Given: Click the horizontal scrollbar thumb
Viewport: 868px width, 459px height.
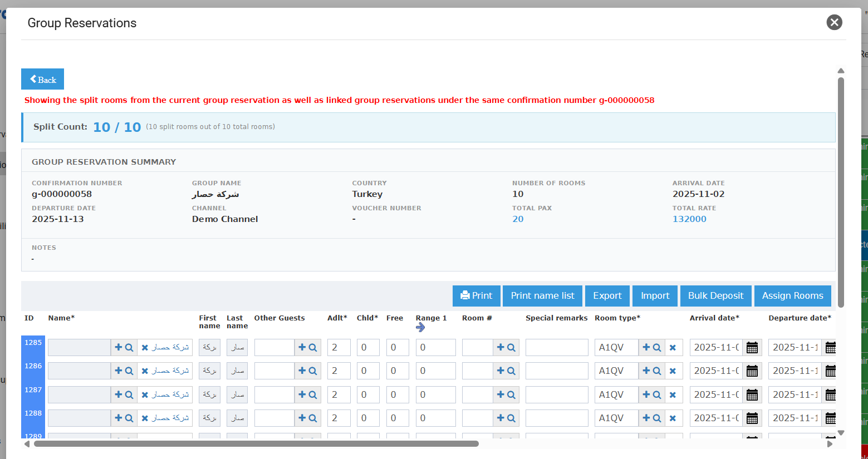Looking at the screenshot, I should (256, 444).
